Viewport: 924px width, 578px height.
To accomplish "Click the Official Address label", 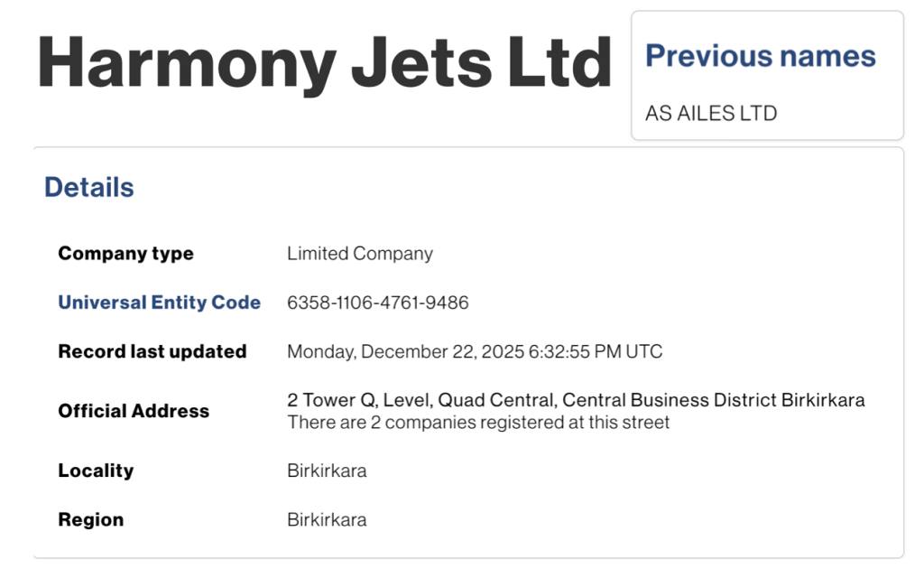I will 134,411.
